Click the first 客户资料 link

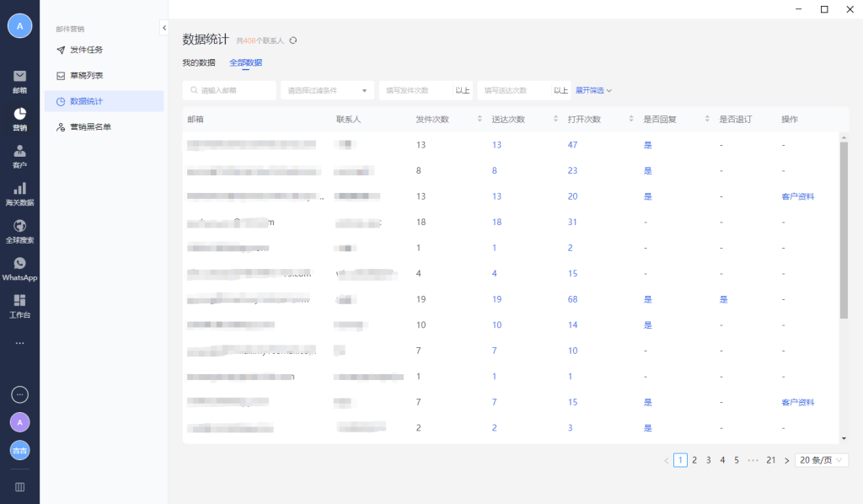(x=797, y=196)
